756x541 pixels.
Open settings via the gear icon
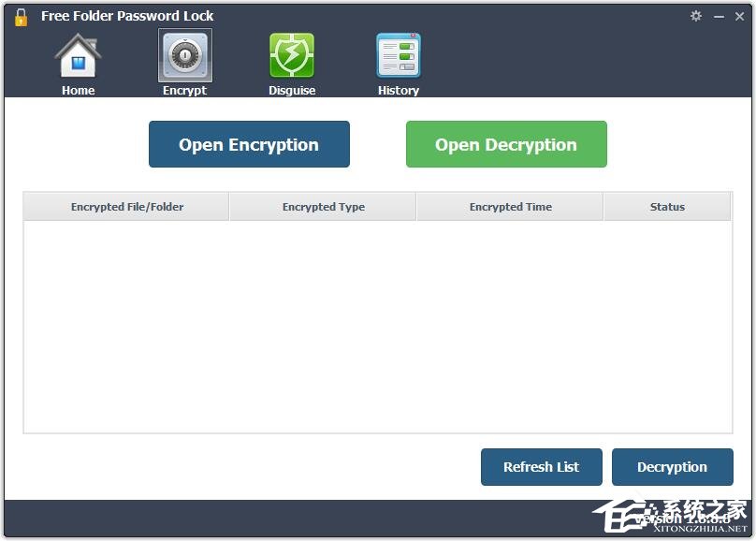click(696, 16)
